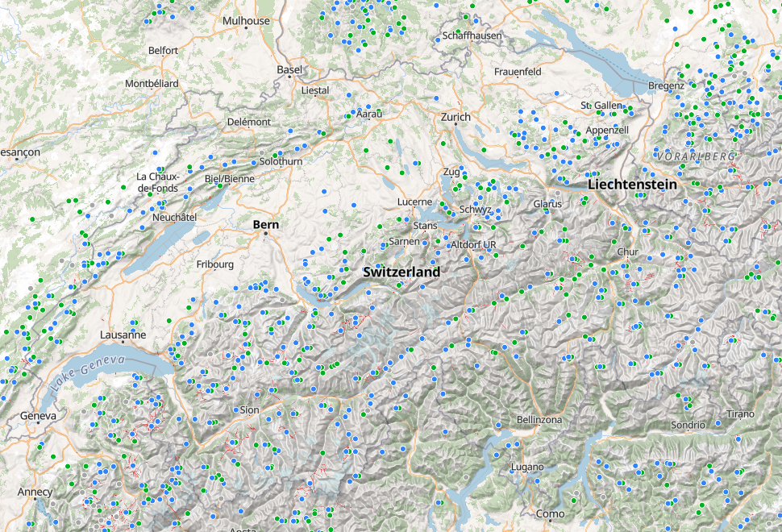Click the Zurich city label
This screenshot has height=532, width=782.
tap(455, 117)
